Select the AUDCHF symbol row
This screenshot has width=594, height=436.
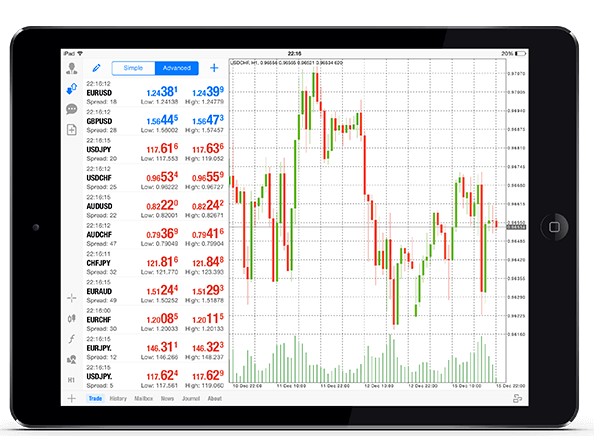click(x=155, y=235)
